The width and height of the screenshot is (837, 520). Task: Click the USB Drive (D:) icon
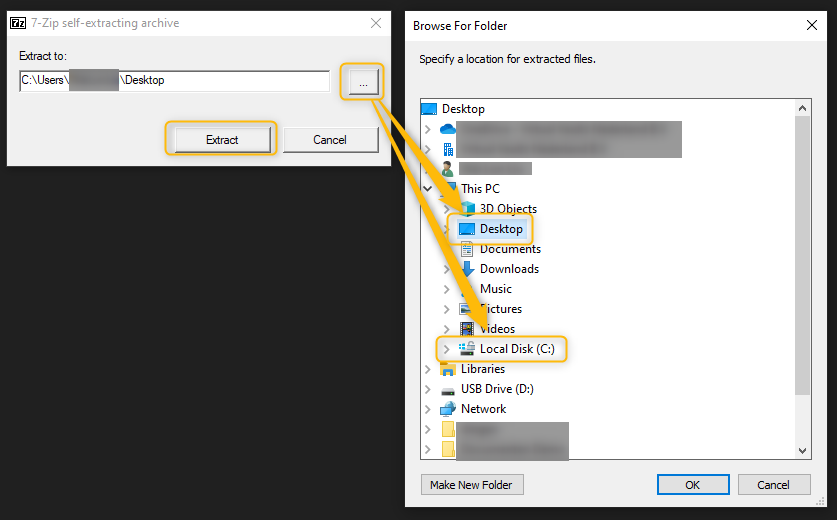[448, 389]
